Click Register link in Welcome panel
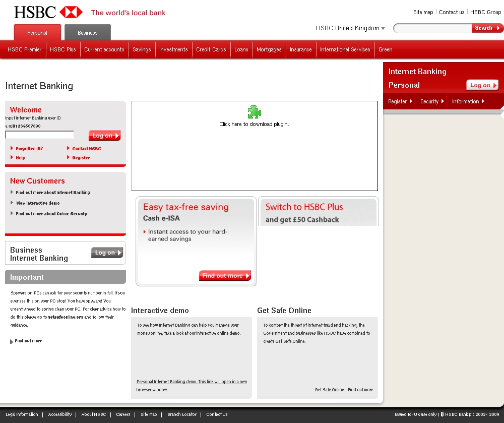This screenshot has width=504, height=423. (x=81, y=157)
